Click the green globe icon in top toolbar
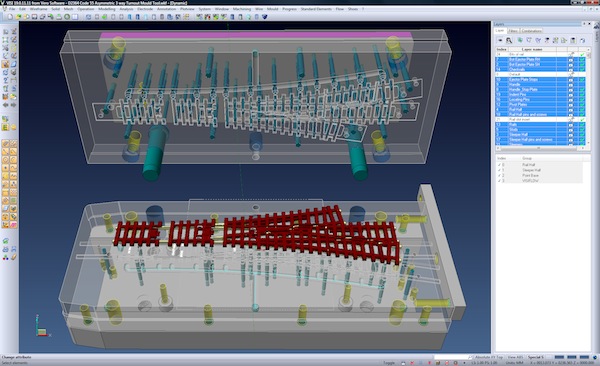The image size is (600, 366). pyautogui.click(x=67, y=17)
